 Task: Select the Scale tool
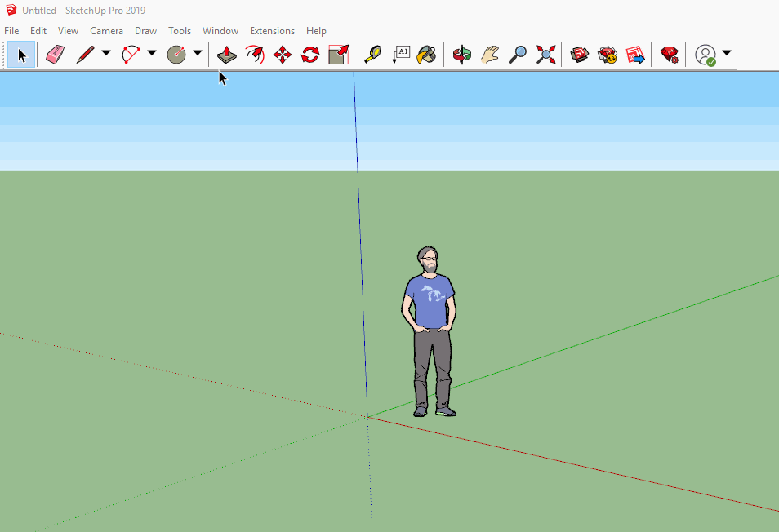(x=338, y=55)
